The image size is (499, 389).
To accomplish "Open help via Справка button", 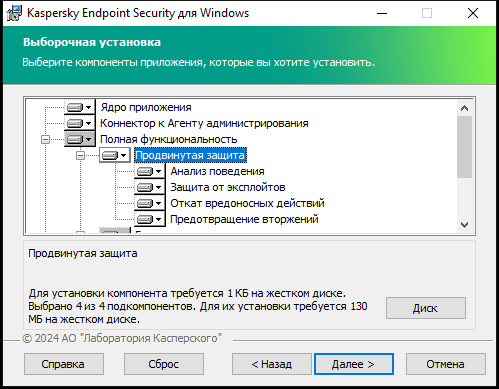I will (64, 364).
